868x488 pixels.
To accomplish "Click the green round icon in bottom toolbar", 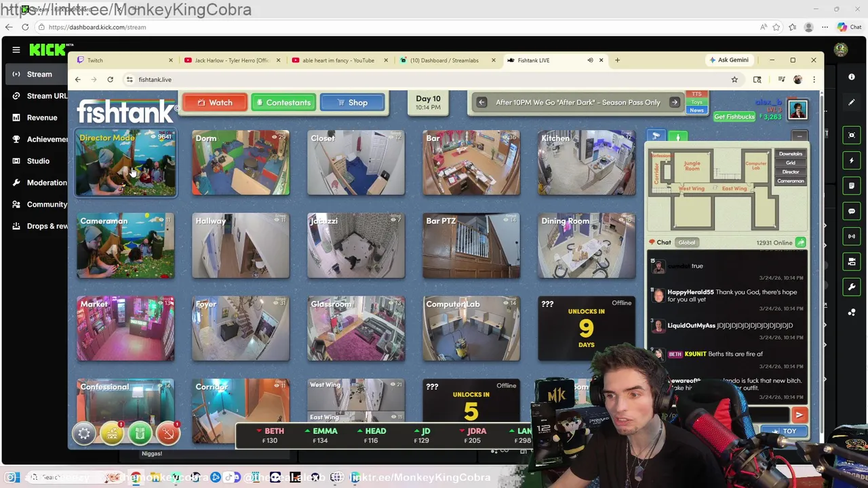I will [x=140, y=433].
